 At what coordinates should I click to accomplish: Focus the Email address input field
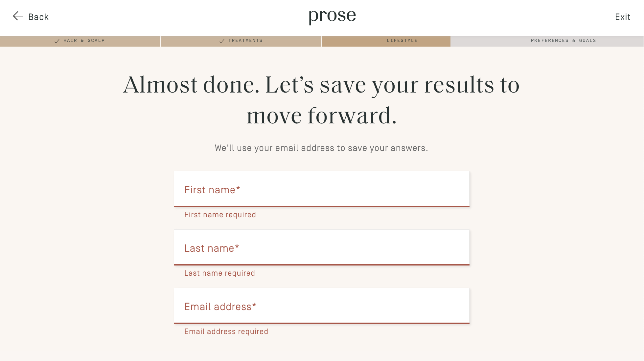[321, 306]
